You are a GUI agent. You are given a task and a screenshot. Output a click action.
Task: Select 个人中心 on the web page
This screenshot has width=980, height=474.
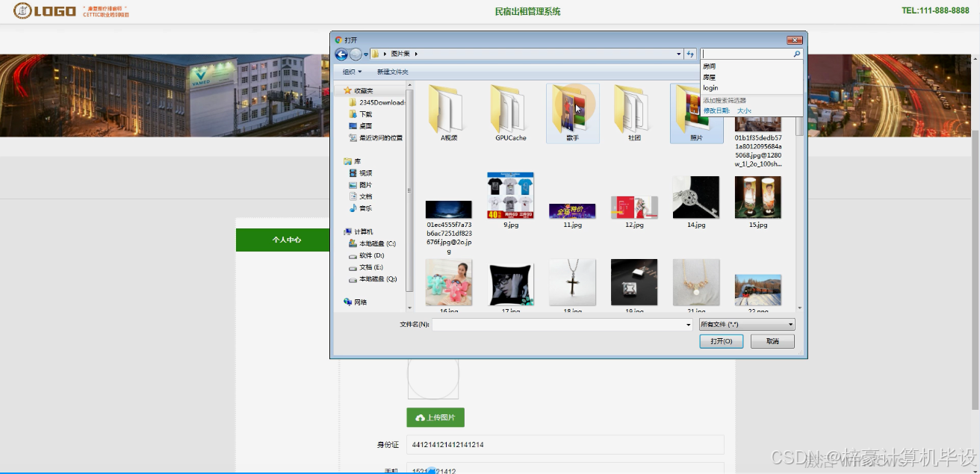287,240
